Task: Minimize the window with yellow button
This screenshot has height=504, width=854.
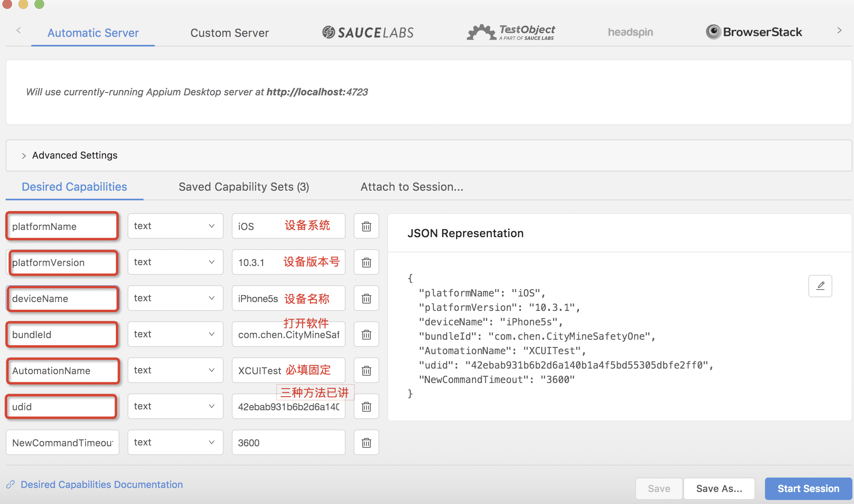Action: pos(23,4)
